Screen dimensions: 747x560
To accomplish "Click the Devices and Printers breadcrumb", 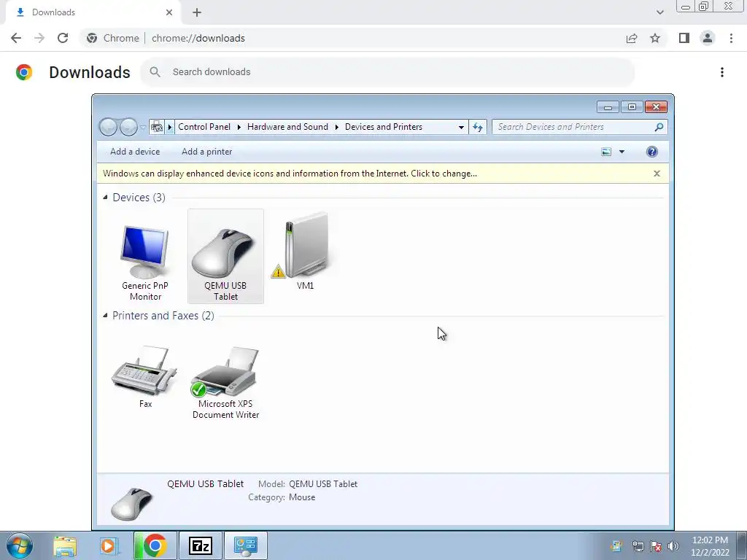I will tap(384, 127).
